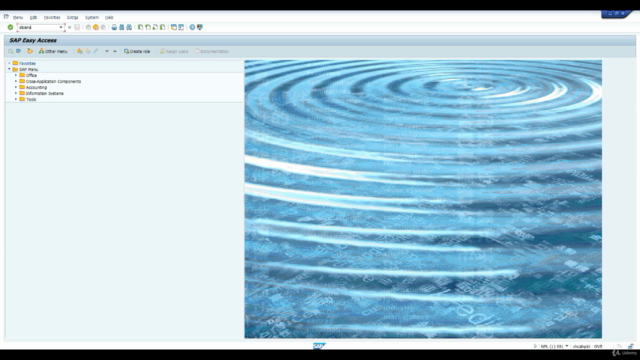Open the System menu
640x360 pixels.
91,18
